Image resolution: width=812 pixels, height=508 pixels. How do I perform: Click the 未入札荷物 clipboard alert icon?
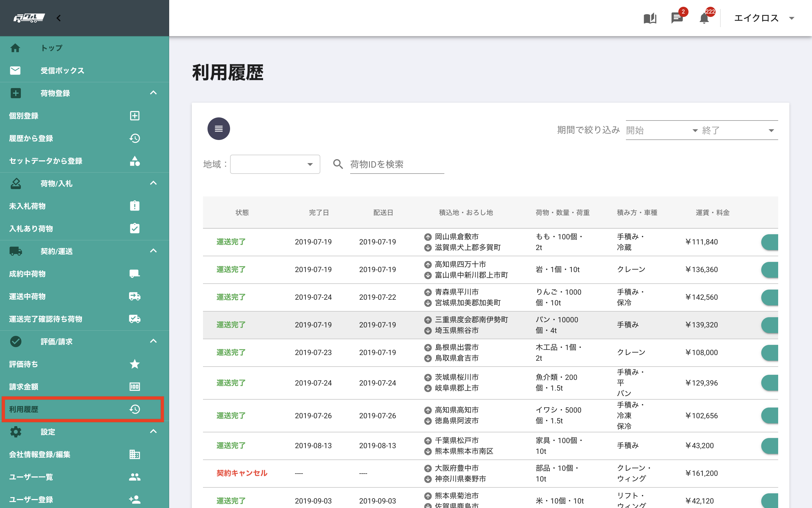point(134,206)
